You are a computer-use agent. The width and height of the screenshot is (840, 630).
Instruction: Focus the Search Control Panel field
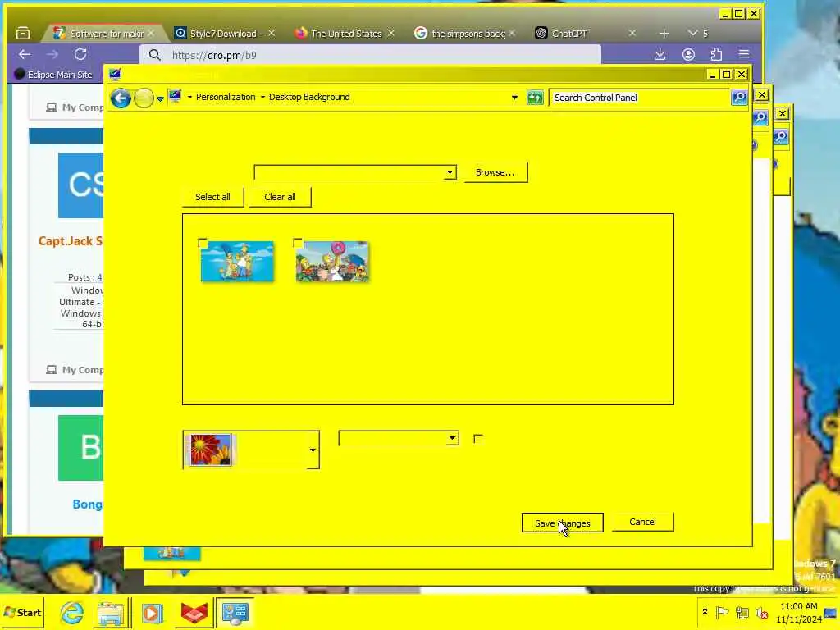point(640,98)
